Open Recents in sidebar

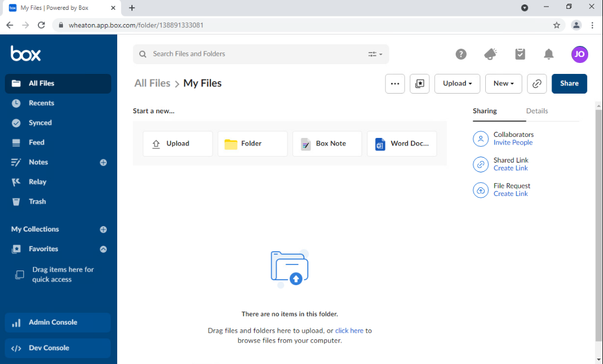coord(41,103)
